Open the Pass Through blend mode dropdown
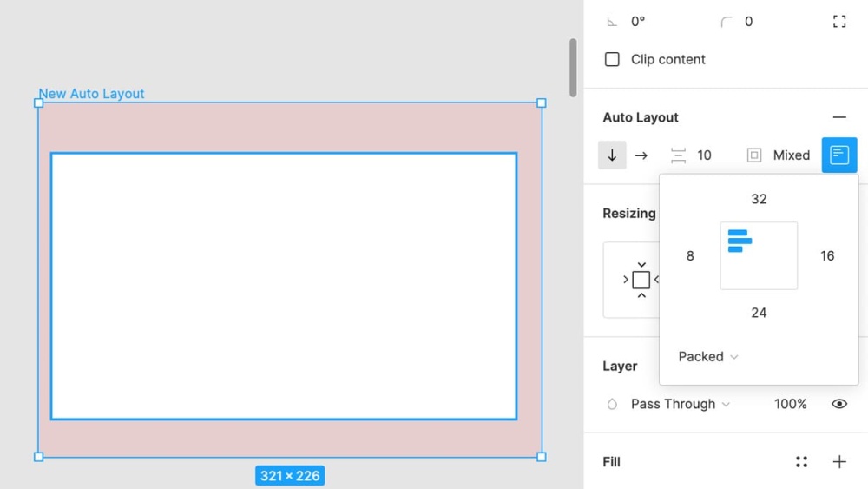Screen dimensions: 868x489 click(681, 404)
